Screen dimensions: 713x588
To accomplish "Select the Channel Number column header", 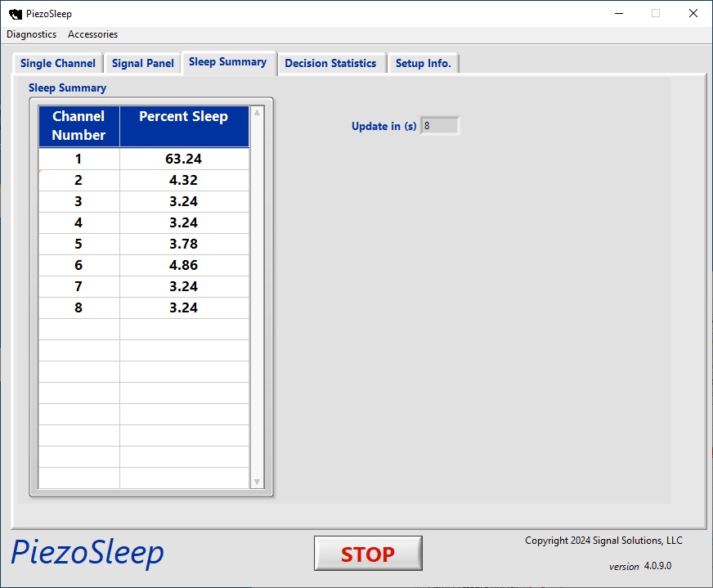I will pos(78,126).
